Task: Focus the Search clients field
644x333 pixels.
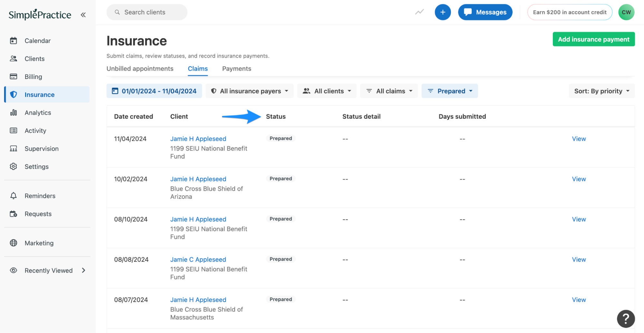Action: click(147, 12)
